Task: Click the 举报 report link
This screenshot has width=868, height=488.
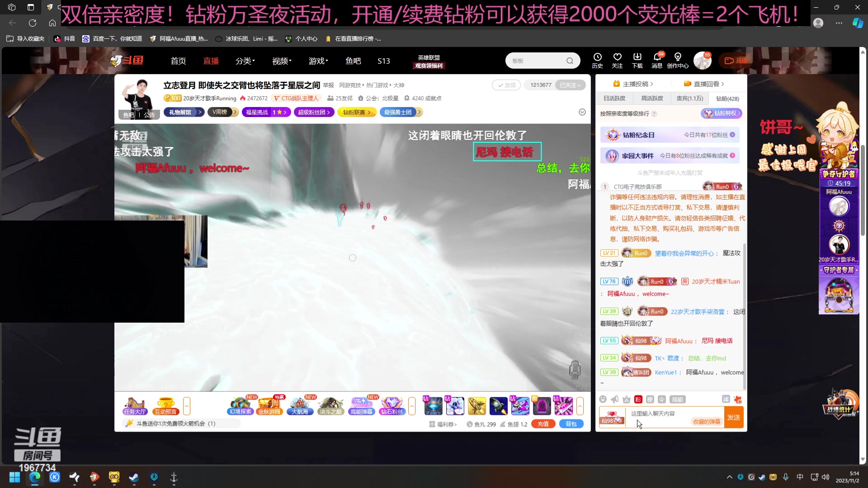Action: point(329,85)
